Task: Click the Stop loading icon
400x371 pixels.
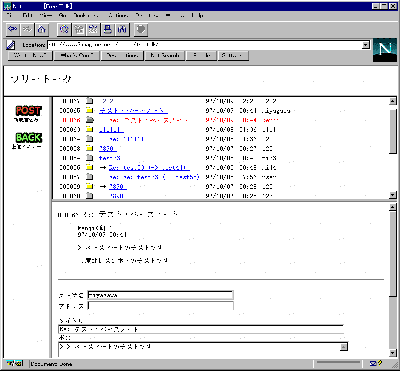Action: click(141, 30)
